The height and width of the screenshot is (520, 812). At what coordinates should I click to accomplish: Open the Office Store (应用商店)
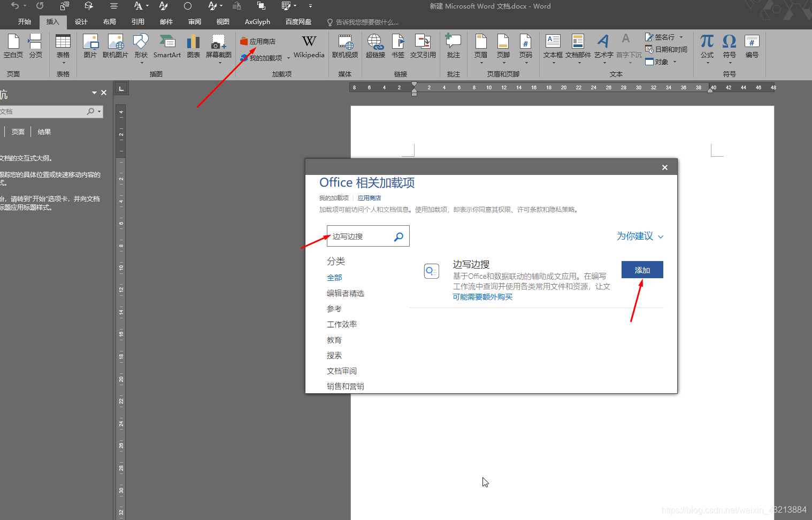[258, 41]
